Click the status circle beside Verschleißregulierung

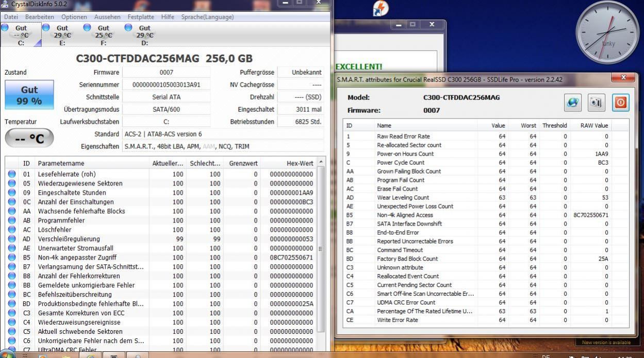(12, 239)
